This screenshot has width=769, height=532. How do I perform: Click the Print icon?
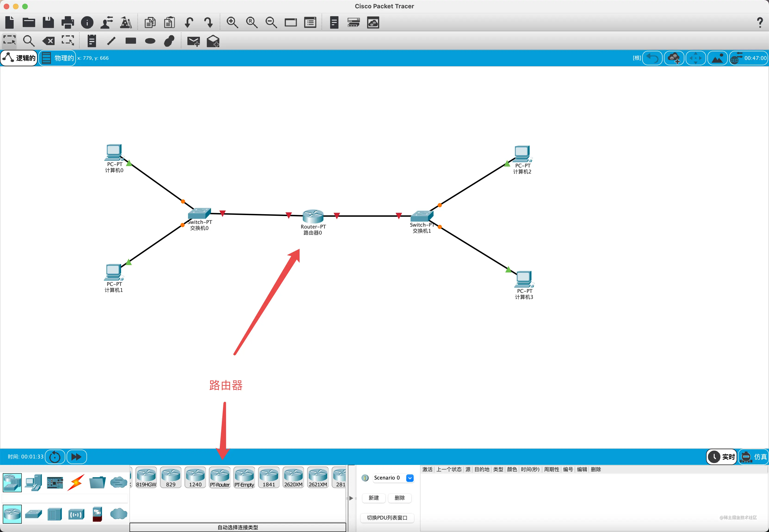(x=68, y=22)
